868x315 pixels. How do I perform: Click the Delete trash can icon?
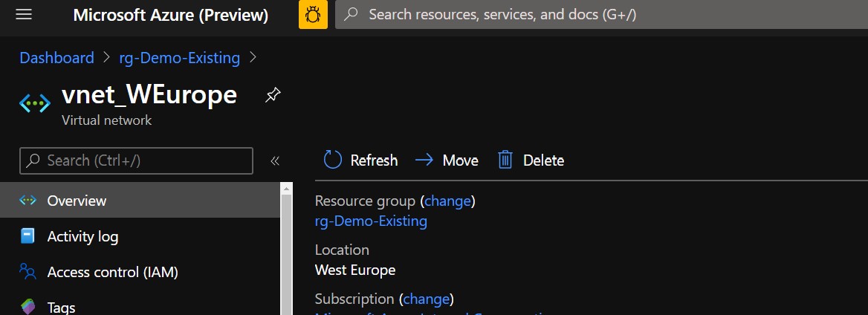[505, 160]
